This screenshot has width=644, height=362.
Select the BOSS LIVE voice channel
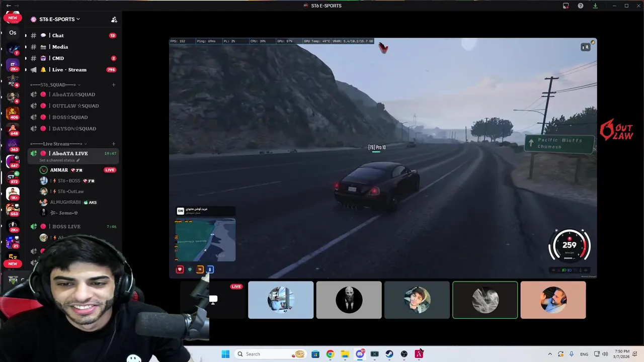[73, 227]
